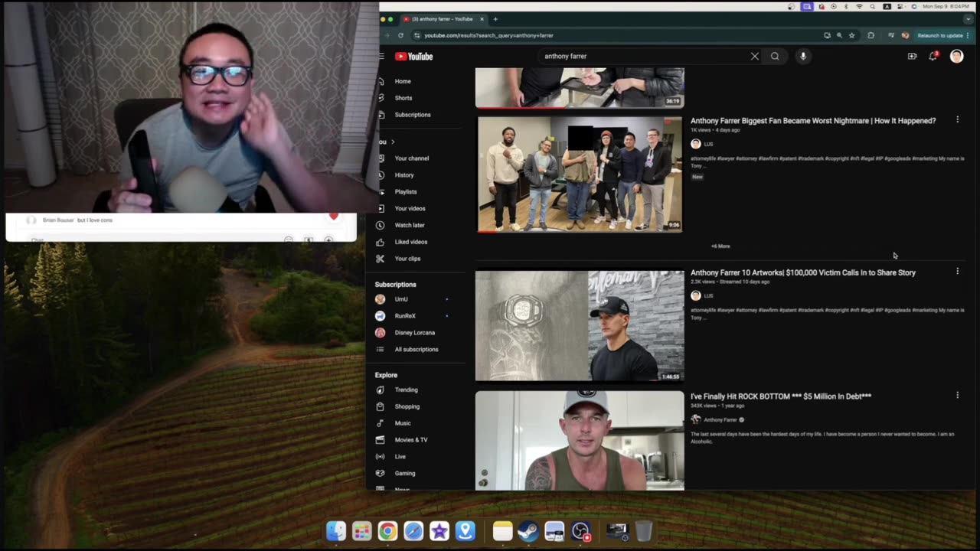Click the YouTube logo
The width and height of the screenshot is (980, 551).
click(x=414, y=57)
